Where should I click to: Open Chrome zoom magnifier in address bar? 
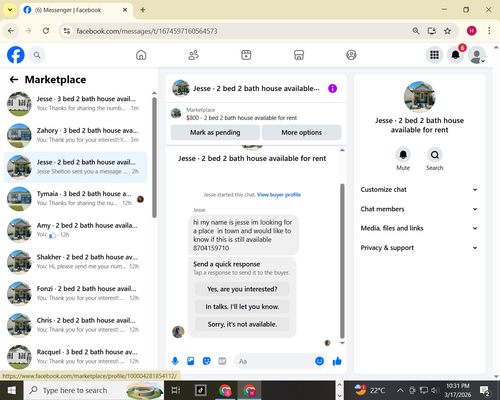[416, 31]
